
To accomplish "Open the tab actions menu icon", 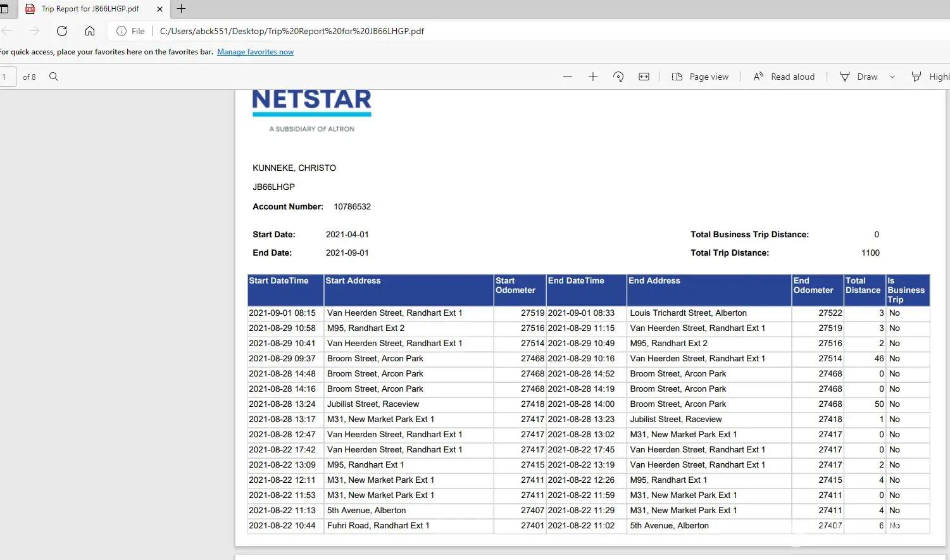I will click(4, 9).
